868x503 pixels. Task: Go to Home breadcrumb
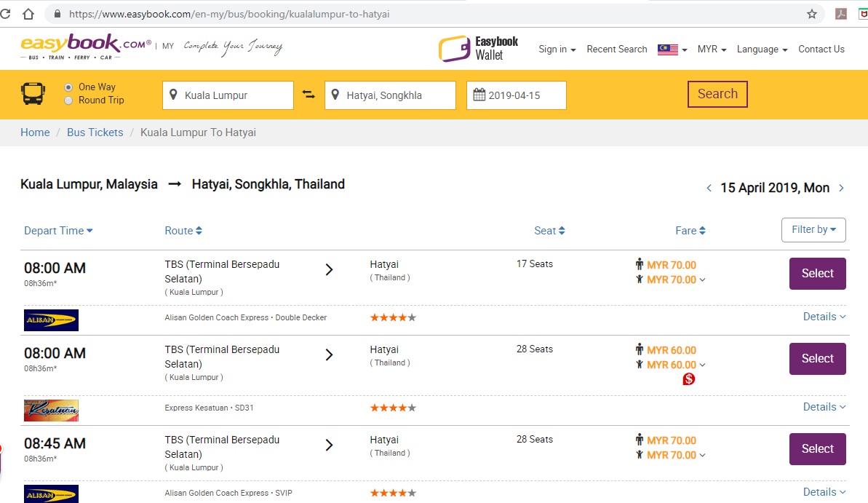coord(35,132)
